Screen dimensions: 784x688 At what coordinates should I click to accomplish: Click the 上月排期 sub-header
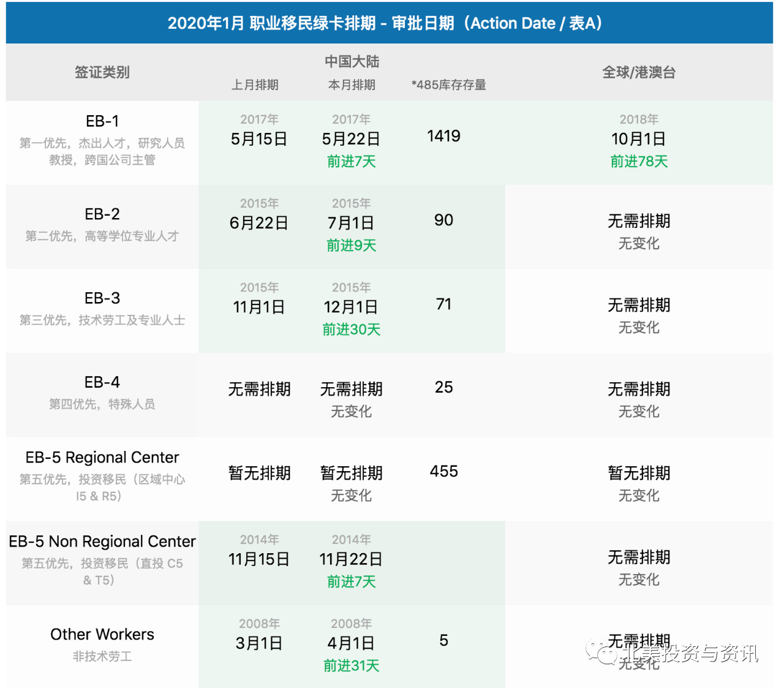pos(255,85)
